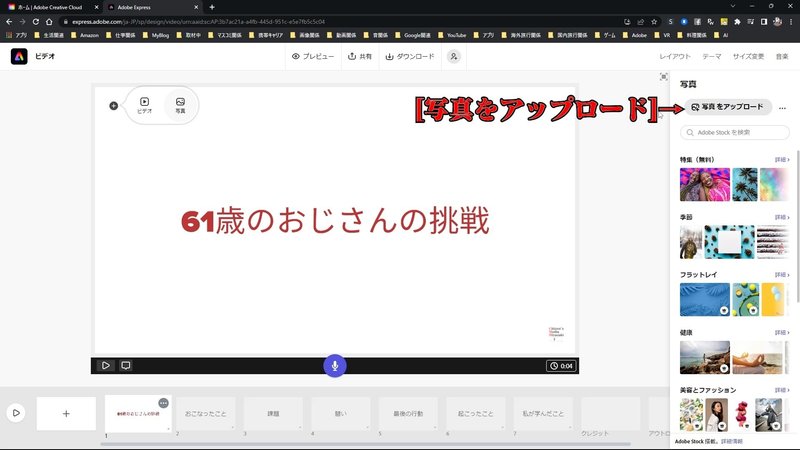Click the 共有 share button
The image size is (800, 450).
click(x=360, y=56)
